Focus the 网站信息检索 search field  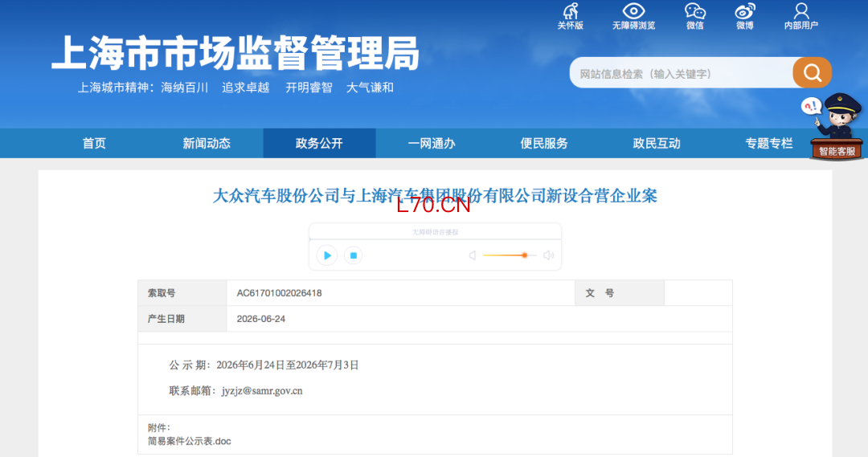click(x=682, y=73)
